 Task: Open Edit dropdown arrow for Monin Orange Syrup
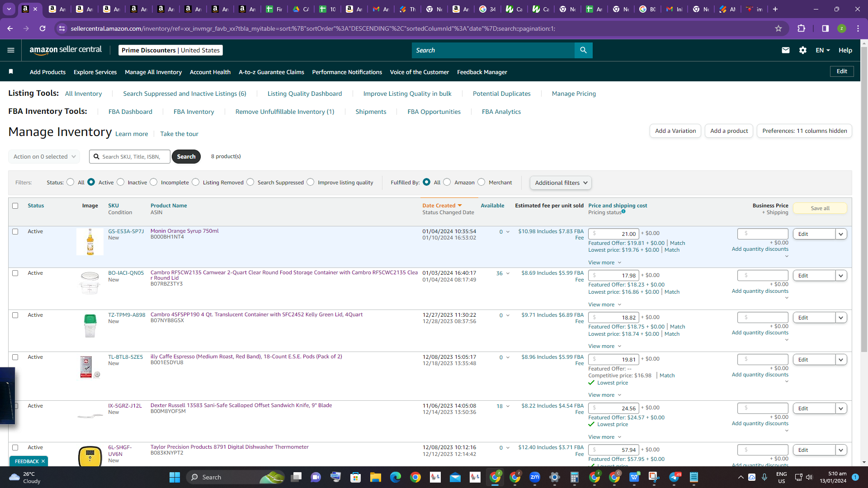(x=841, y=234)
